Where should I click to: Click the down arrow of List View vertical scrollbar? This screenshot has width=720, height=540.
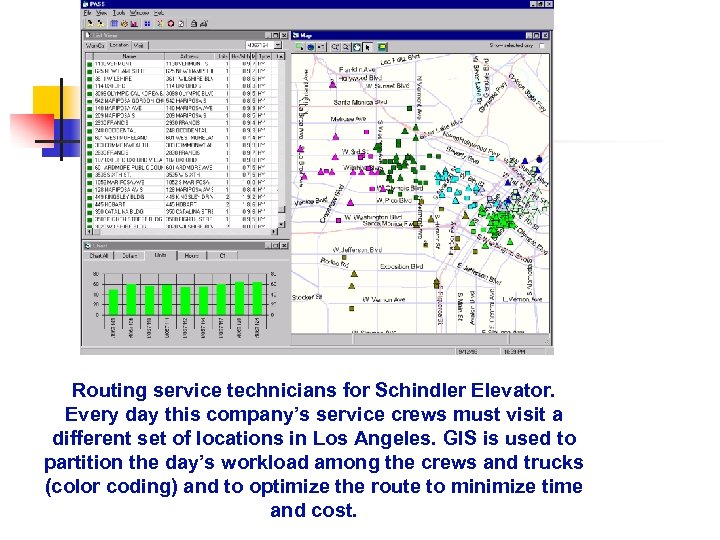281,224
